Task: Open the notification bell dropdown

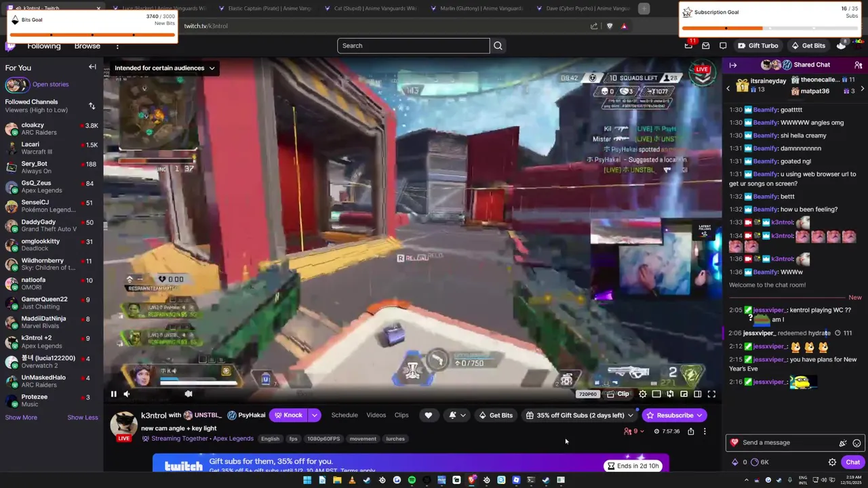Action: (x=457, y=415)
